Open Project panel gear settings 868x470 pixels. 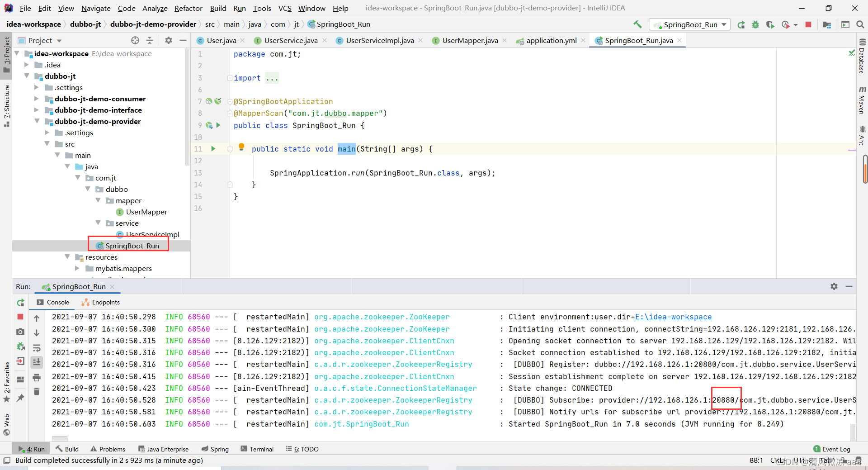tap(169, 40)
